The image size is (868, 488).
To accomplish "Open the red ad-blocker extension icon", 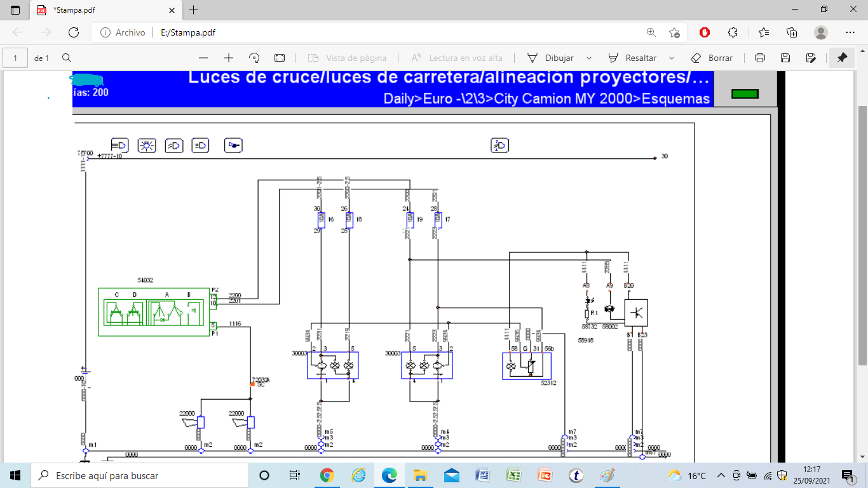I will (704, 32).
